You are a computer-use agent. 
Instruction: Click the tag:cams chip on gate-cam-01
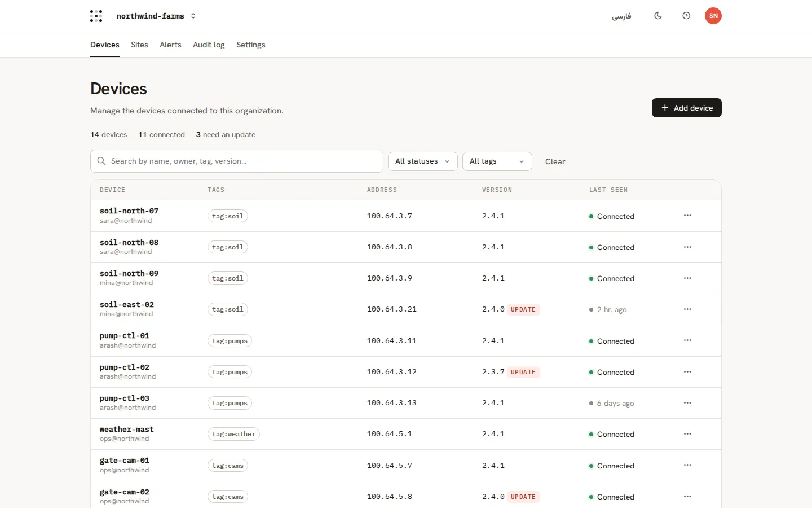(x=228, y=466)
